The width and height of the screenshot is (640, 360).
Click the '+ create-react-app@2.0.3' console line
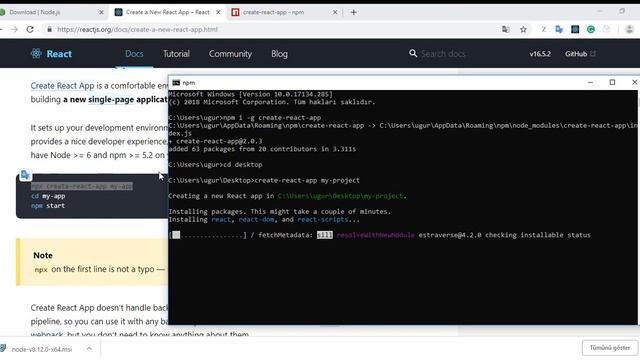pos(215,141)
